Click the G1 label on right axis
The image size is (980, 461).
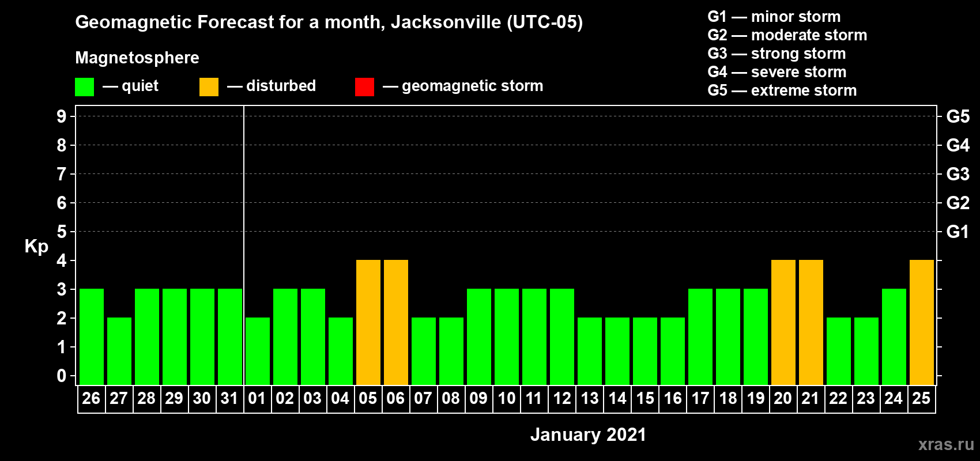(x=958, y=232)
